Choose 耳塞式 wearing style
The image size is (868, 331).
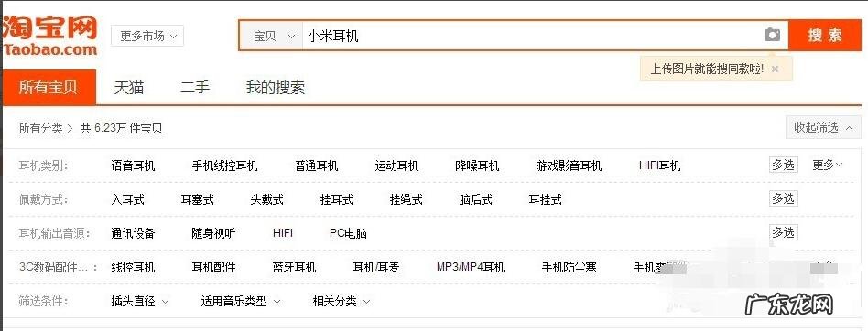tap(197, 199)
